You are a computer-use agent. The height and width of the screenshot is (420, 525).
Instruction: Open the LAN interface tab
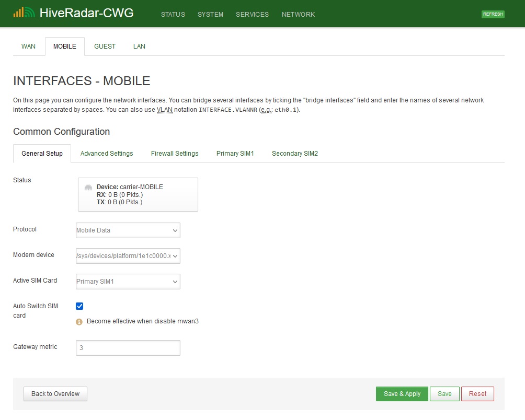pyautogui.click(x=139, y=46)
